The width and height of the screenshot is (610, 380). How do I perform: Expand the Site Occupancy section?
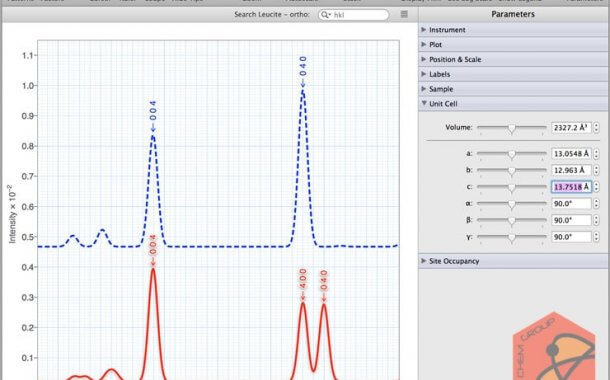(x=514, y=261)
